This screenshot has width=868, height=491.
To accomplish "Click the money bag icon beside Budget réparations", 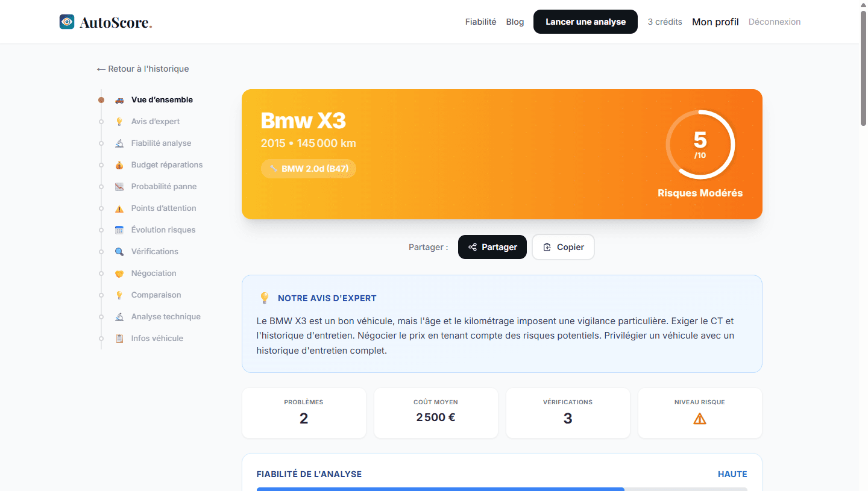I will tap(119, 165).
